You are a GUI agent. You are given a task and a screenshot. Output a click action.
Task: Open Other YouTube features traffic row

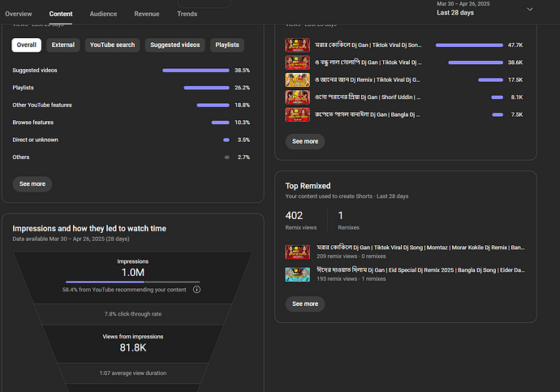pos(131,105)
